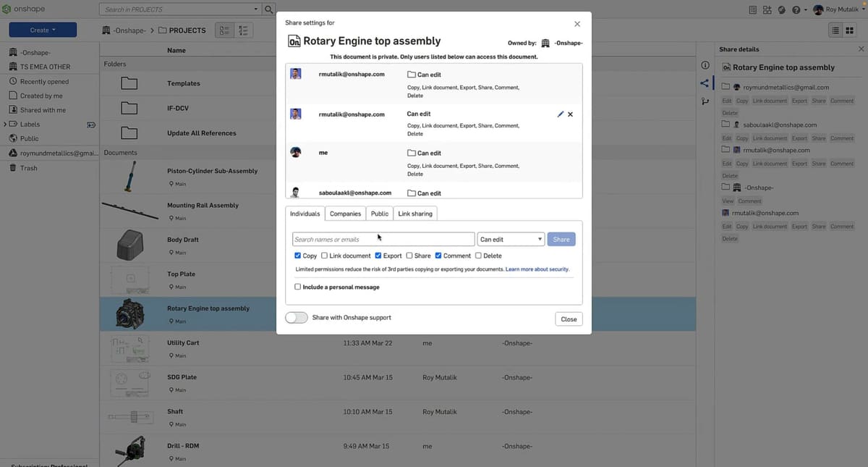868x467 pixels.
Task: Click the magnifier search icon
Action: [x=269, y=9]
